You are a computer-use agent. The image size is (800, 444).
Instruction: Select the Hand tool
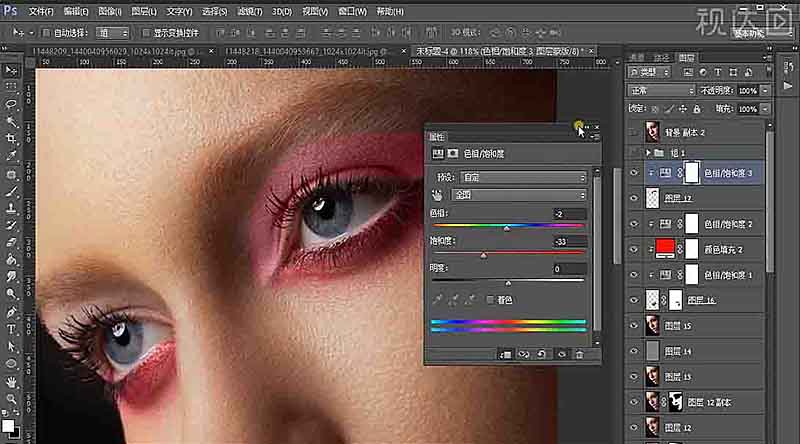[x=11, y=382]
